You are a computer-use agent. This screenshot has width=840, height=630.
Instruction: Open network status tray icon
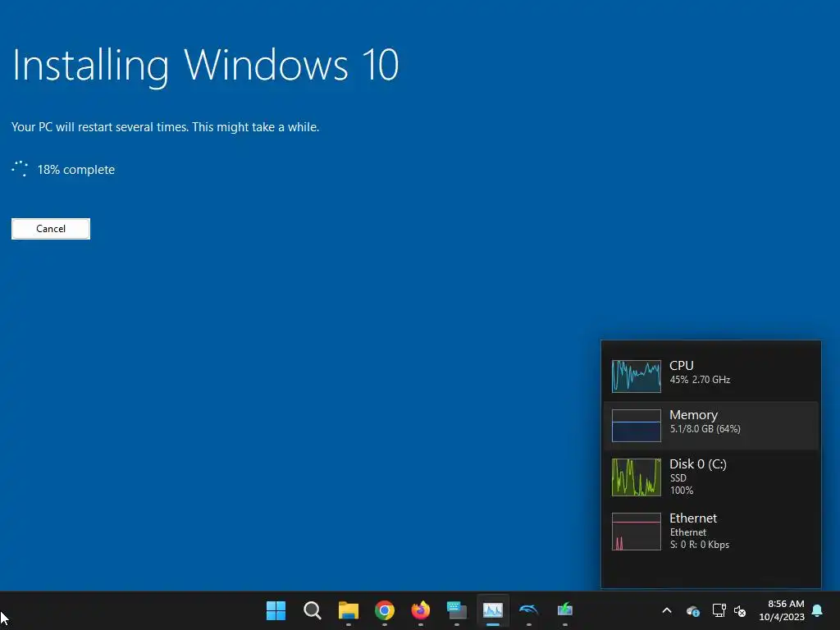point(719,610)
